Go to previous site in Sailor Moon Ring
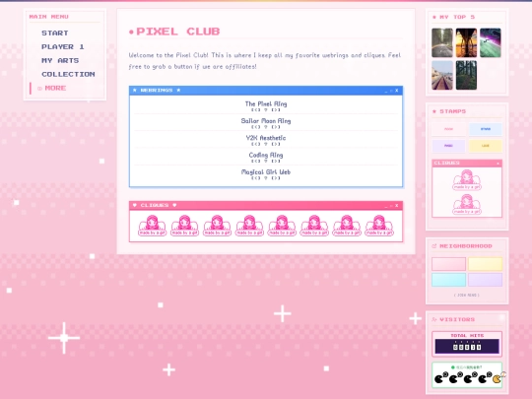532x399 pixels. coord(256,127)
